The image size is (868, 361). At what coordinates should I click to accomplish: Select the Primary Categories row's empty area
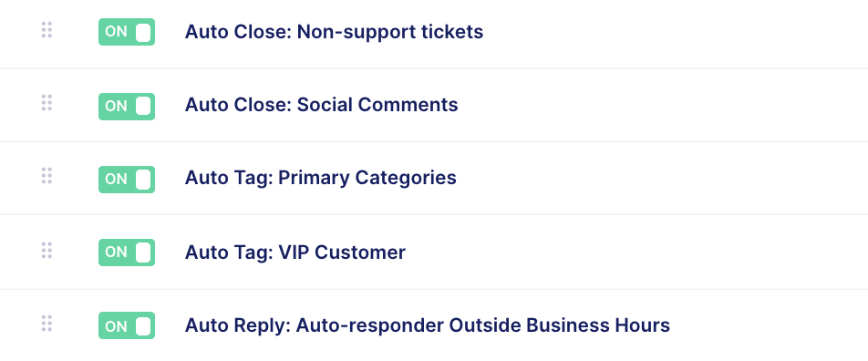tap(665, 179)
